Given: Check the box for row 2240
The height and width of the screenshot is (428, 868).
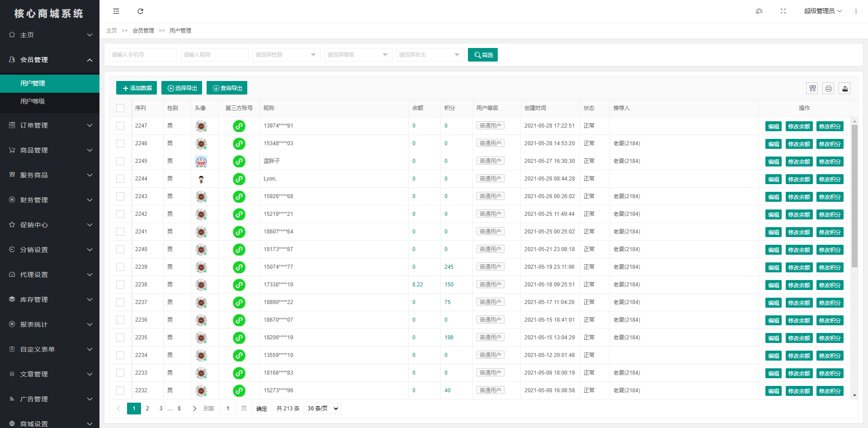Looking at the screenshot, I should [x=120, y=249].
